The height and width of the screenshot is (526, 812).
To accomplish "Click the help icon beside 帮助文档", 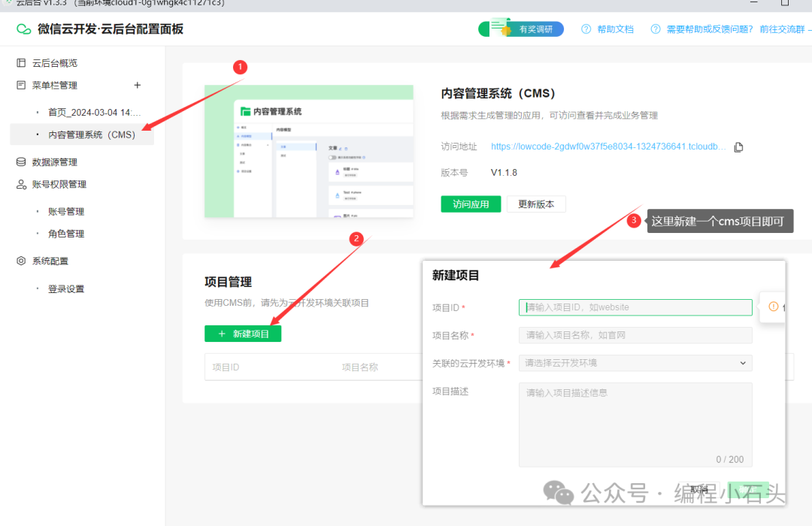I will point(586,29).
